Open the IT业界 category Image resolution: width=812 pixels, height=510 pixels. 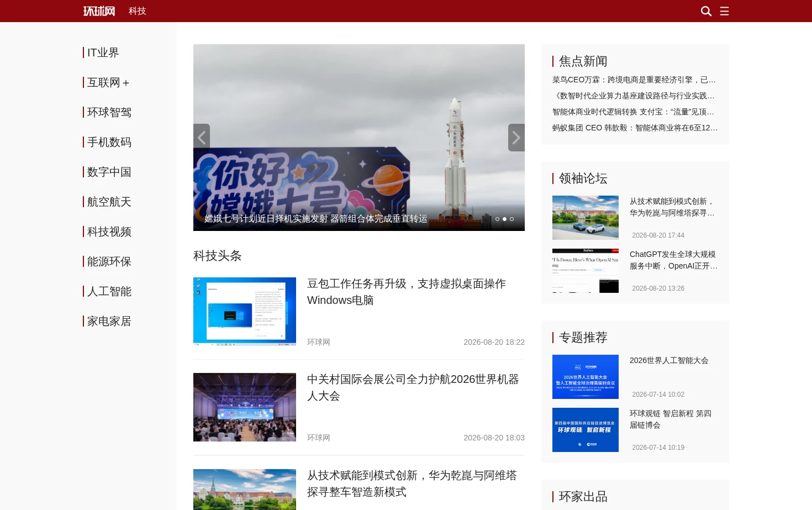pyautogui.click(x=103, y=52)
